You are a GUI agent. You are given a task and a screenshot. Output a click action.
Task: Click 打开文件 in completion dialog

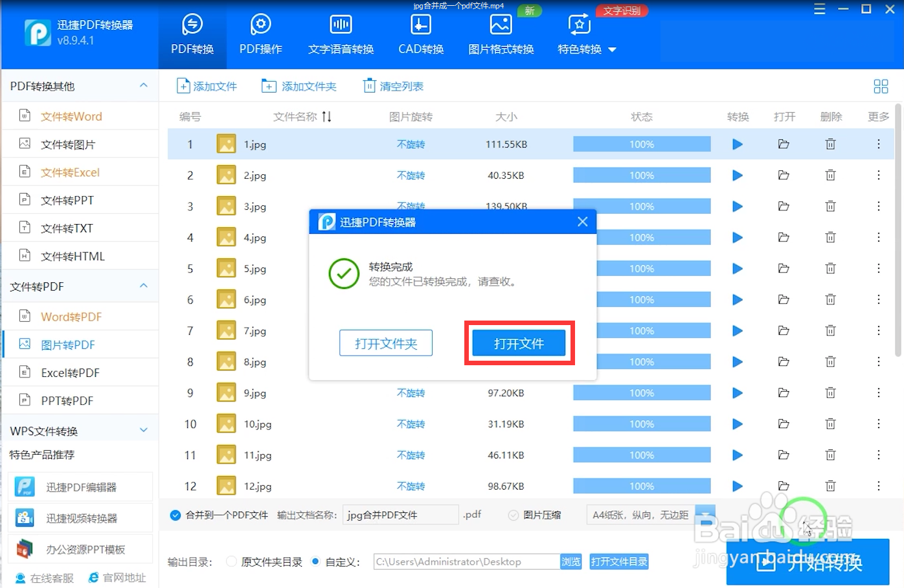(519, 343)
